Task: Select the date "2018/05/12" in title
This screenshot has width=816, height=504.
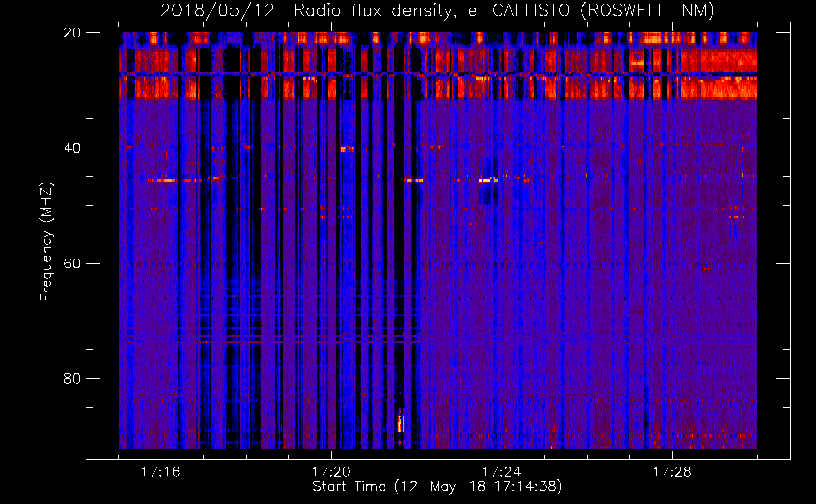Action: (x=218, y=10)
